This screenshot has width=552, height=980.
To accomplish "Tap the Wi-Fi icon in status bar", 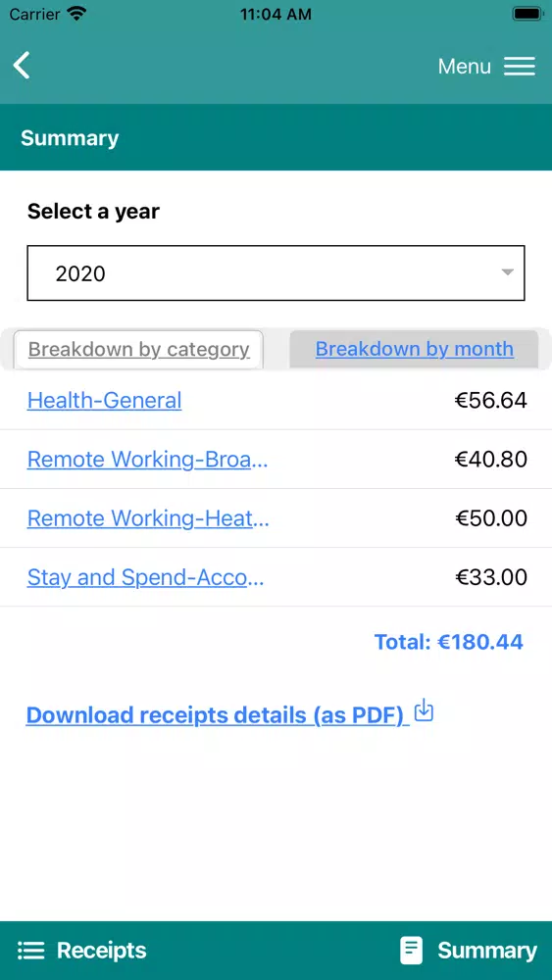I will click(x=77, y=14).
